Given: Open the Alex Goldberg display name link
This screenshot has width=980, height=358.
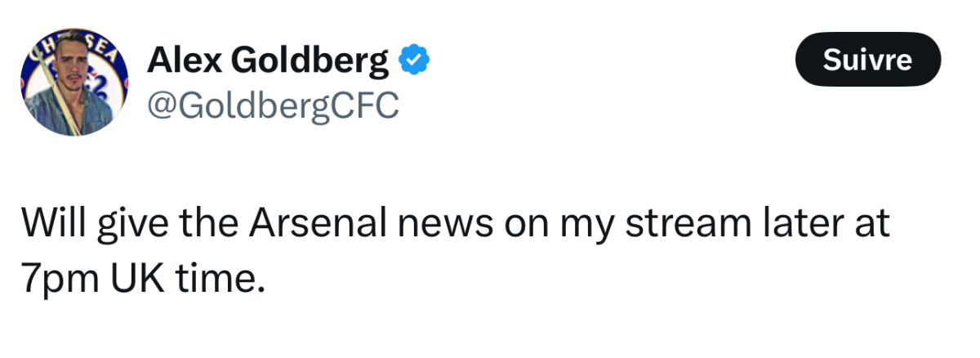Looking at the screenshot, I should (268, 60).
